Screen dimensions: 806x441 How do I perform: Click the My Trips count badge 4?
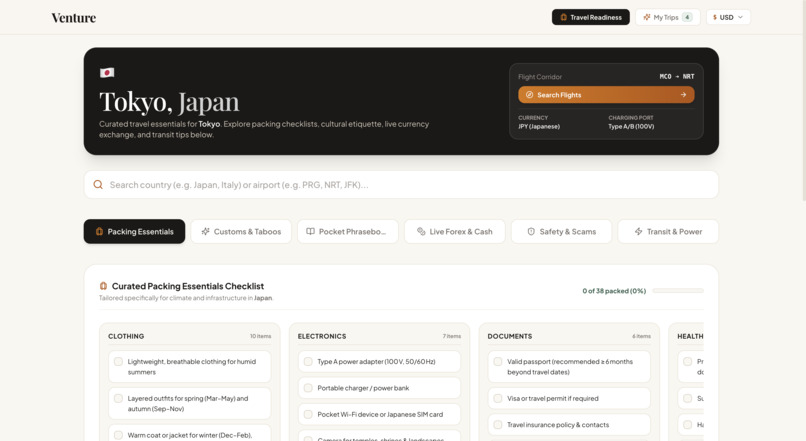687,17
